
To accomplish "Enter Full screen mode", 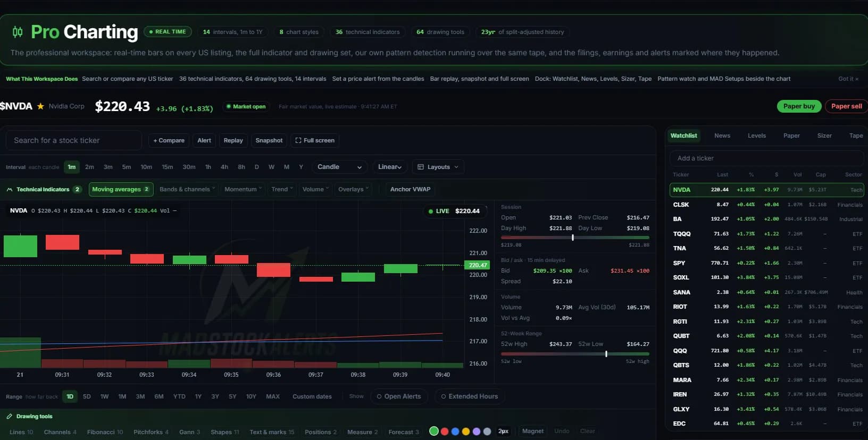I will (x=315, y=140).
